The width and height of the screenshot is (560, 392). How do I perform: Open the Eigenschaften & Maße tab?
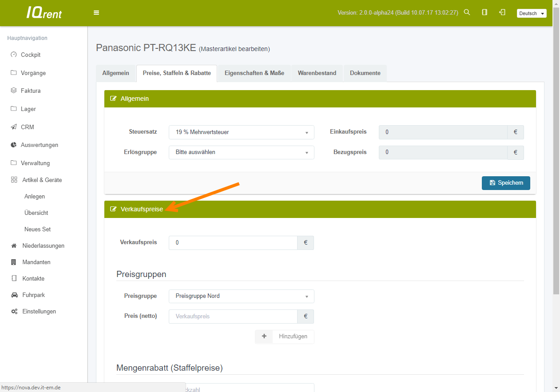pyautogui.click(x=254, y=73)
